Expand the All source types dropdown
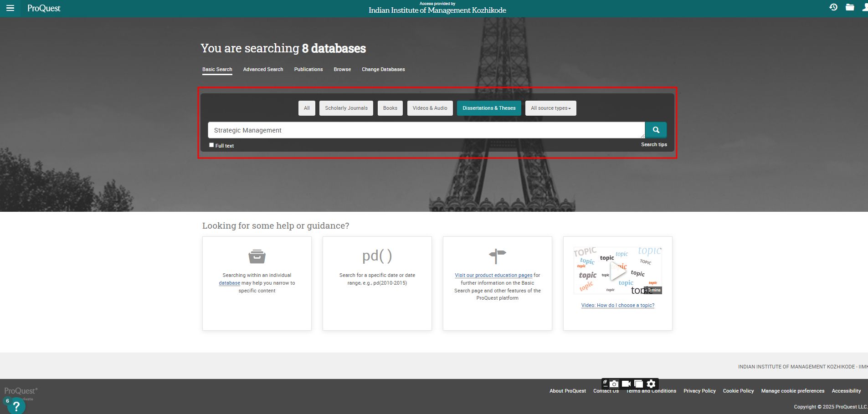The image size is (868, 414). pos(550,108)
